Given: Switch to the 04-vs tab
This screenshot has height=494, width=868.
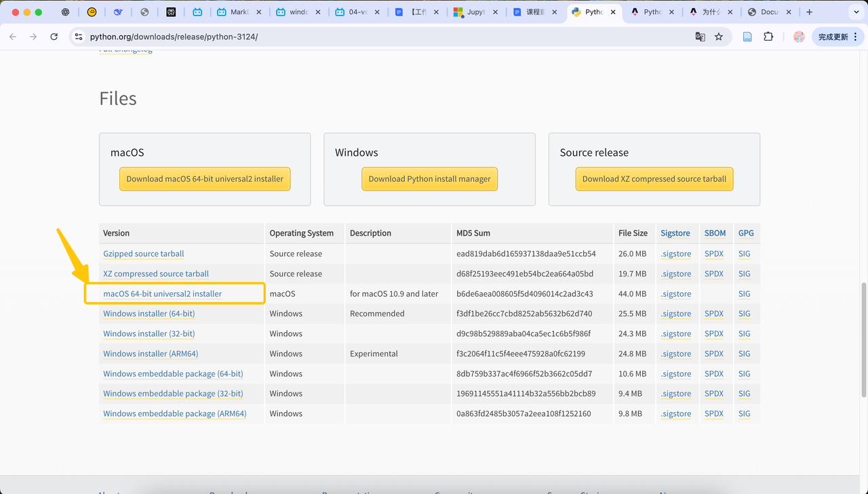Looking at the screenshot, I should point(353,12).
